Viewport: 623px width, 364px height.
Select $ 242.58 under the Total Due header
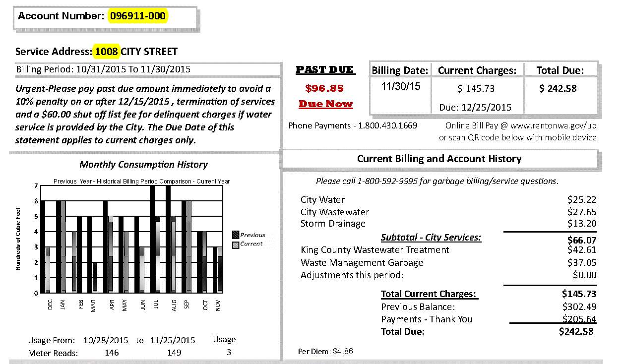point(558,89)
